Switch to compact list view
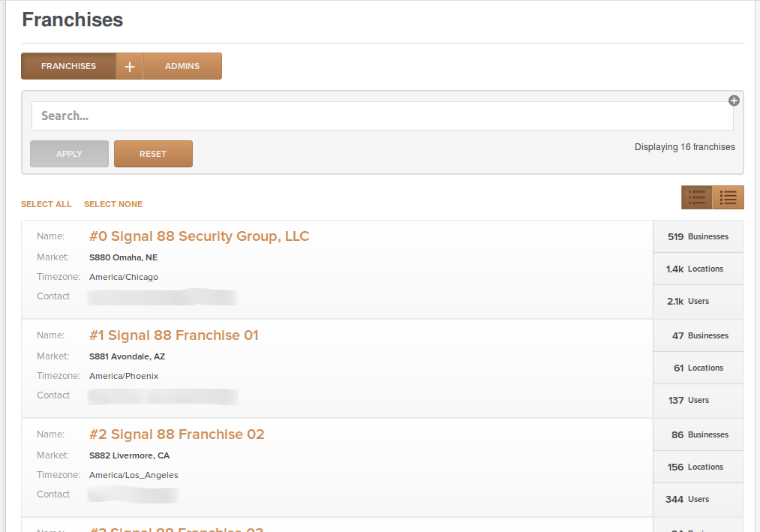Image resolution: width=760 pixels, height=532 pixels. click(x=728, y=197)
